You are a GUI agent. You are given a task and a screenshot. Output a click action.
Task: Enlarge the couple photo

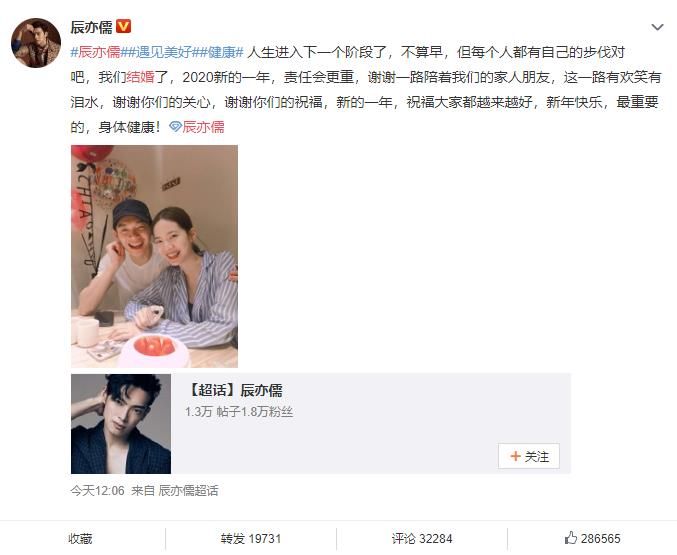155,257
